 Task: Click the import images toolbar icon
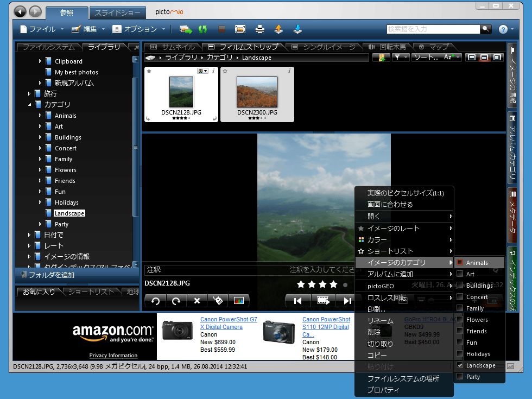[186, 29]
